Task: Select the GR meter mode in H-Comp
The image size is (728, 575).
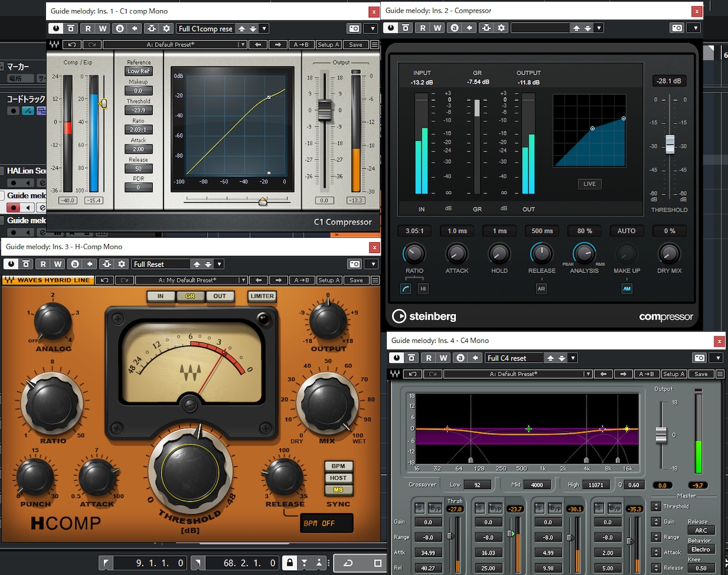Action: pyautogui.click(x=190, y=296)
